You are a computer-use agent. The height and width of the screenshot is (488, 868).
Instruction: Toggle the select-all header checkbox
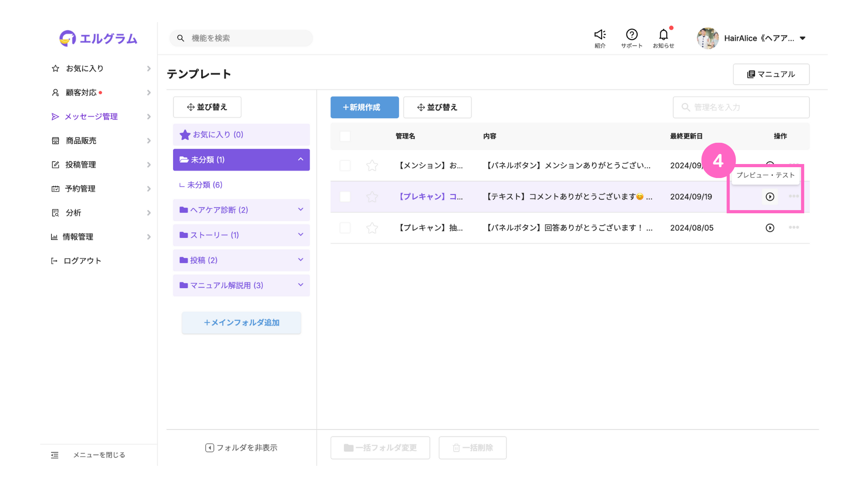(345, 136)
